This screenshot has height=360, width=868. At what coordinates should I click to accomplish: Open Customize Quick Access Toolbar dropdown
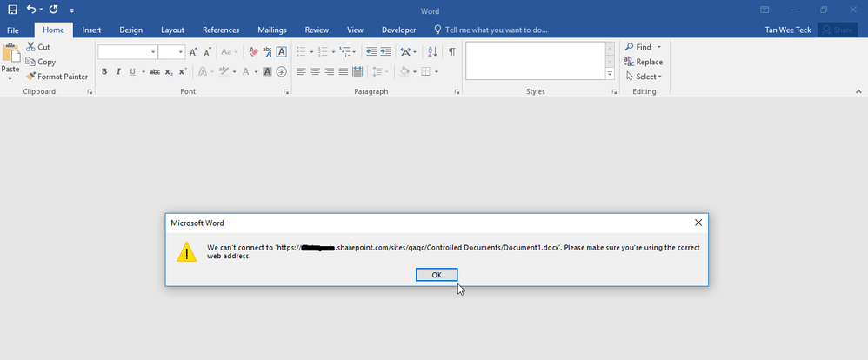point(72,10)
